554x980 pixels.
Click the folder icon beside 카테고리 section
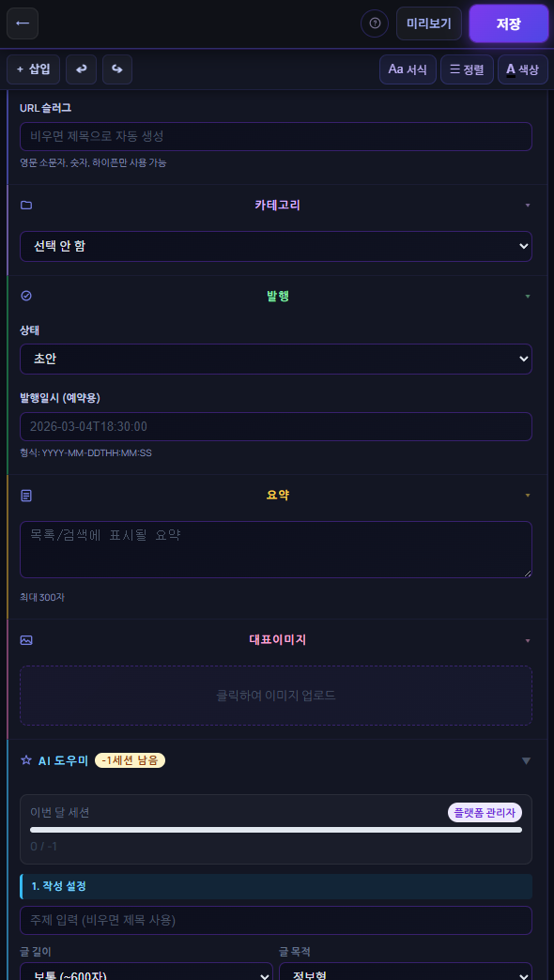(x=26, y=205)
